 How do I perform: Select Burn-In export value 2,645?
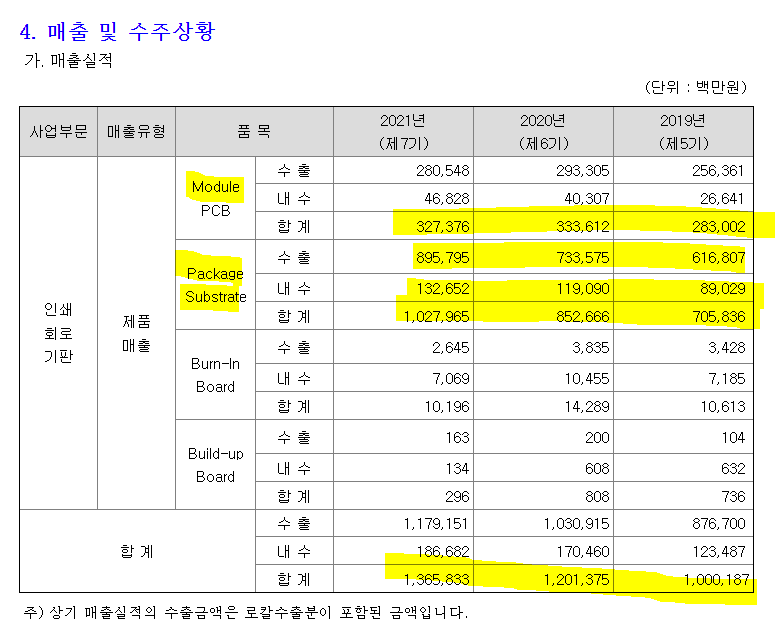point(451,347)
